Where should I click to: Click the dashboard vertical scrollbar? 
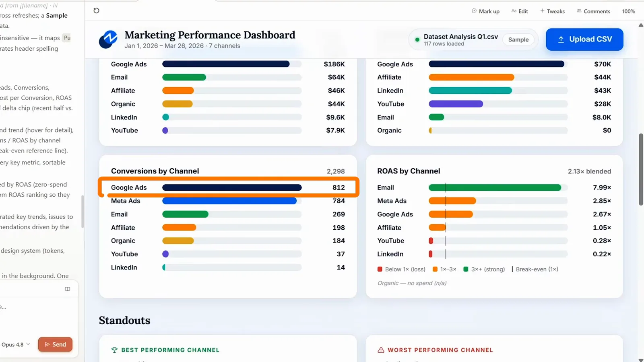[x=641, y=170]
